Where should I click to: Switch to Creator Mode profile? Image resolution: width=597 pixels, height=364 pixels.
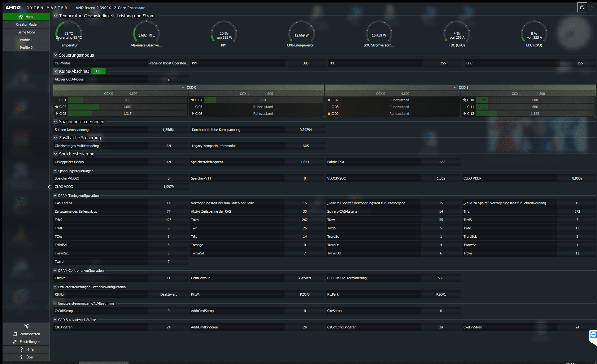[x=26, y=24]
